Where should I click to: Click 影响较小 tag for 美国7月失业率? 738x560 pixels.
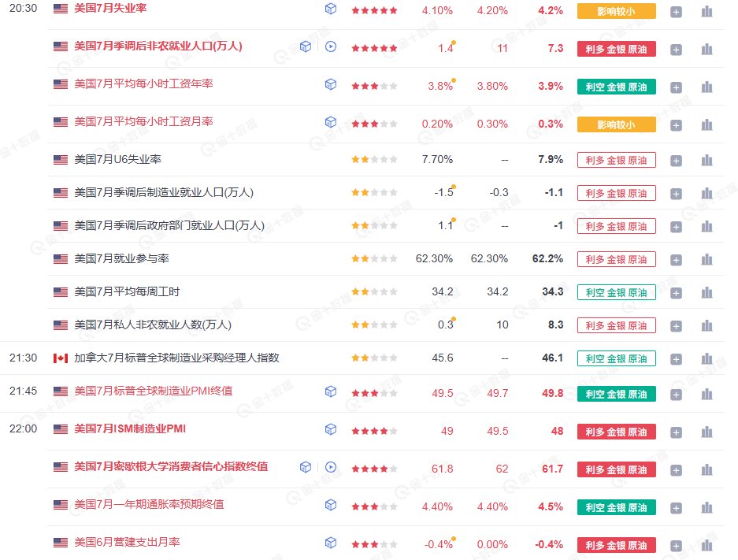coord(616,11)
